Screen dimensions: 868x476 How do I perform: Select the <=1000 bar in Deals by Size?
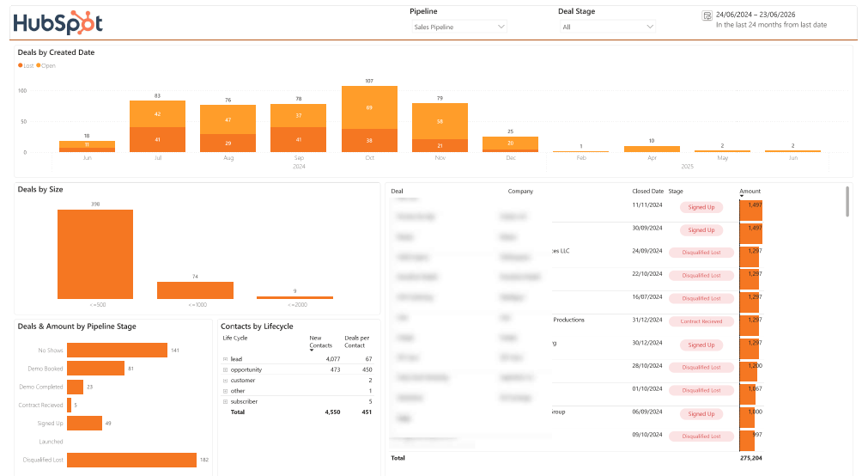(x=196, y=290)
